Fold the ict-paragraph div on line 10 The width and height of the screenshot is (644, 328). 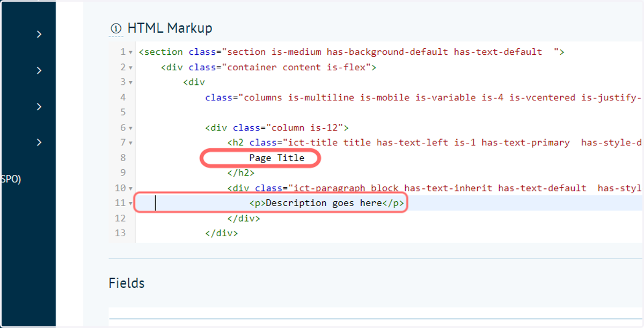[130, 188]
